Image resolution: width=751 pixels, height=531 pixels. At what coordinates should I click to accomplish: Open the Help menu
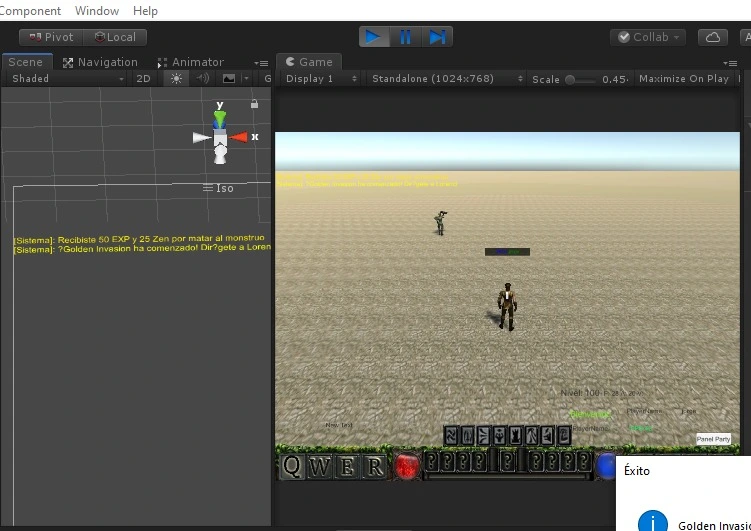coord(145,11)
